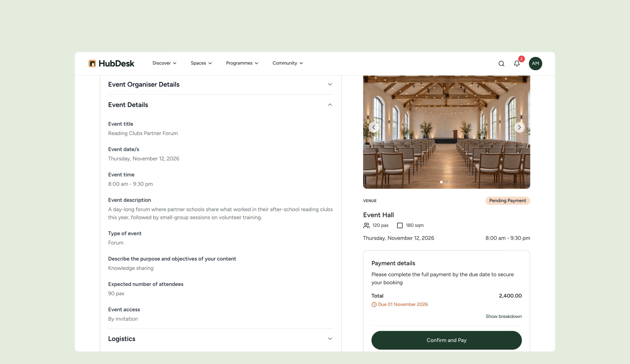The image size is (630, 364).
Task: Click the '120 pax' capacity text
Action: click(x=380, y=225)
